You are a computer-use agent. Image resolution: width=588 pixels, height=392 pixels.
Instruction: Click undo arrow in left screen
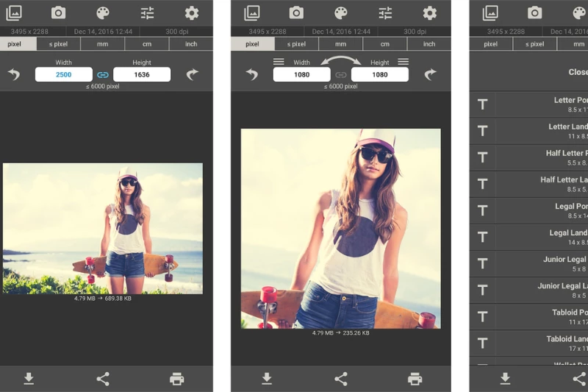[14, 74]
